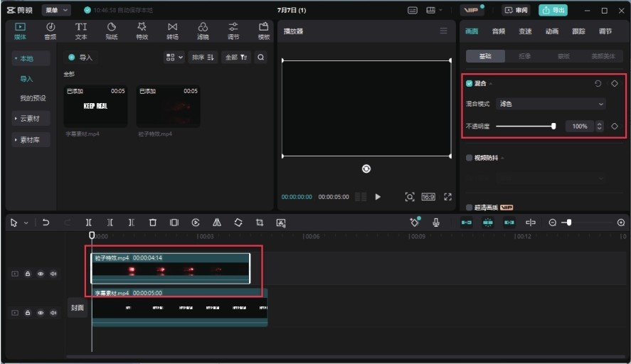Viewport: 631px width, 364px height.
Task: Click the microphone record voiceover icon
Action: (436, 223)
